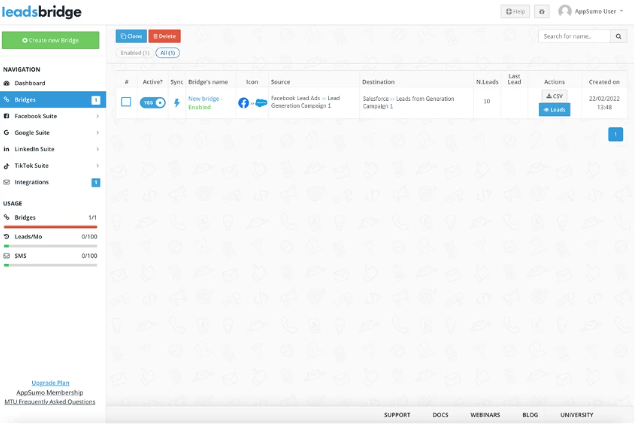Open Integrations in the sidebar

[32, 182]
